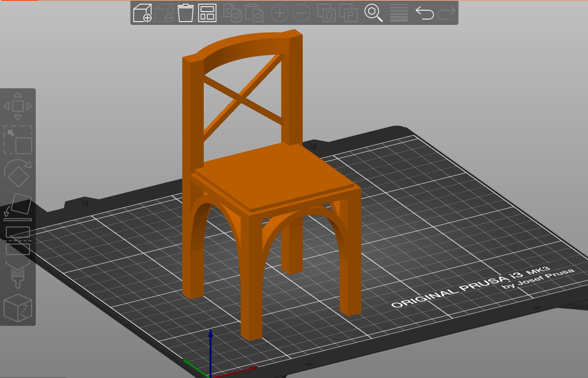Open variable layer height editing

[399, 13]
